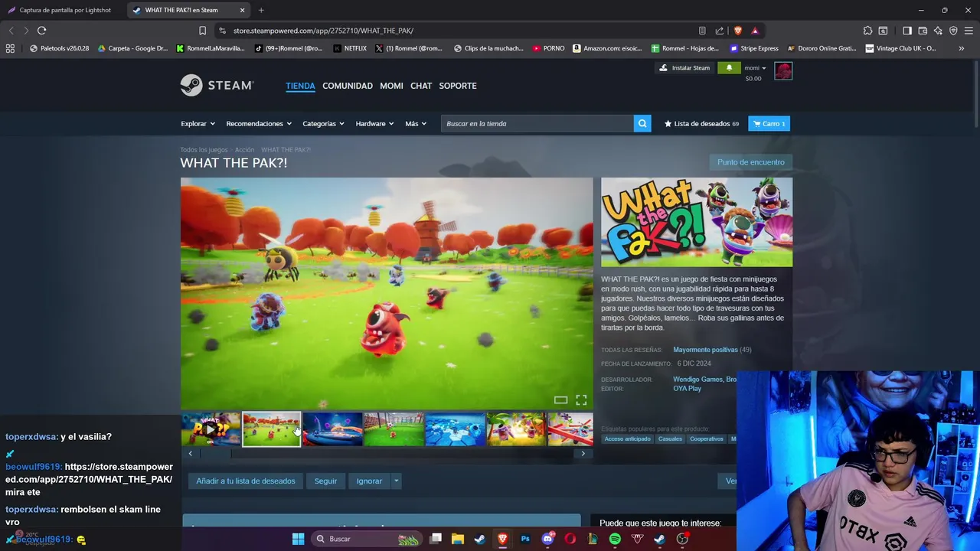Open a new browser tab with plus
980x551 pixels.
261,10
